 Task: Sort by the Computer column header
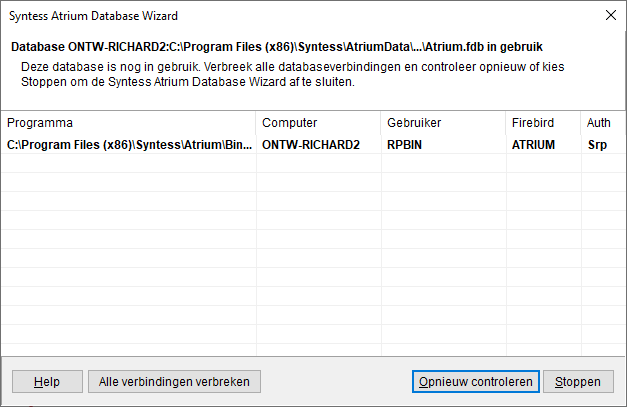(318, 123)
